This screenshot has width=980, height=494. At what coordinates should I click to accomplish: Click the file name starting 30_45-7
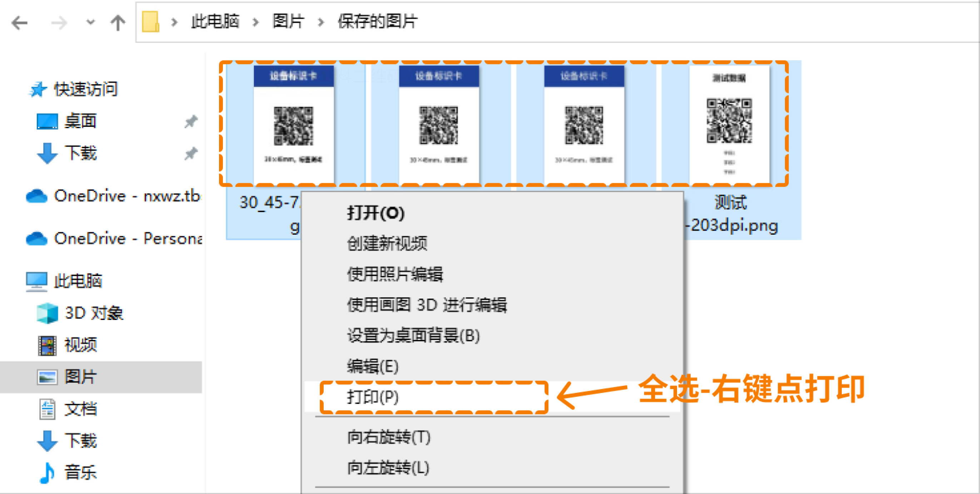[270, 214]
